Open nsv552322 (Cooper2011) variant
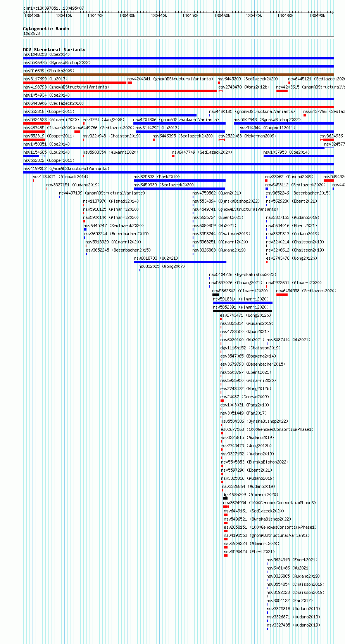Screen dimensions: 345x644 click(49, 160)
